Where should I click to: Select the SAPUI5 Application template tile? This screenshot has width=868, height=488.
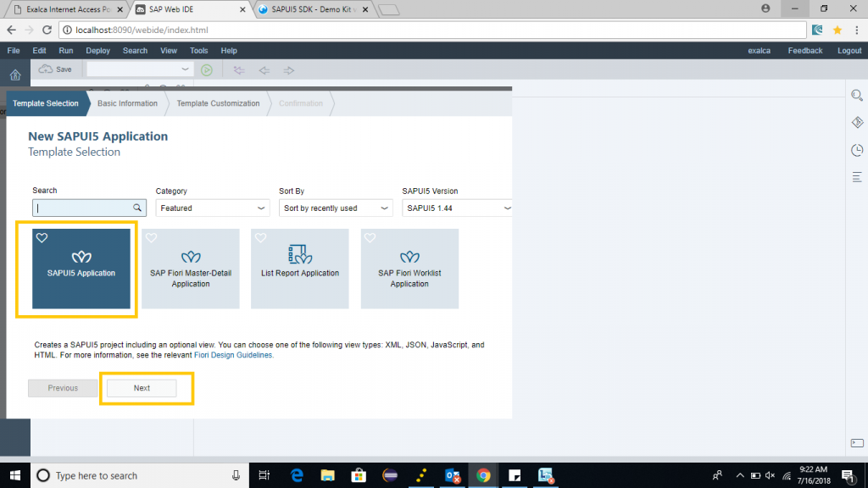point(81,269)
